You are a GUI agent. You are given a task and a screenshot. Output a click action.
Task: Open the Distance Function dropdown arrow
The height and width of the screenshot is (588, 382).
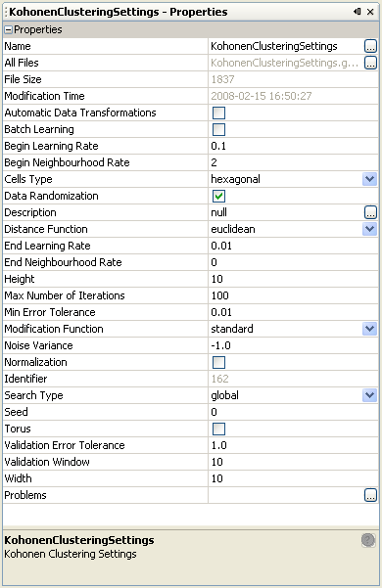(369, 229)
